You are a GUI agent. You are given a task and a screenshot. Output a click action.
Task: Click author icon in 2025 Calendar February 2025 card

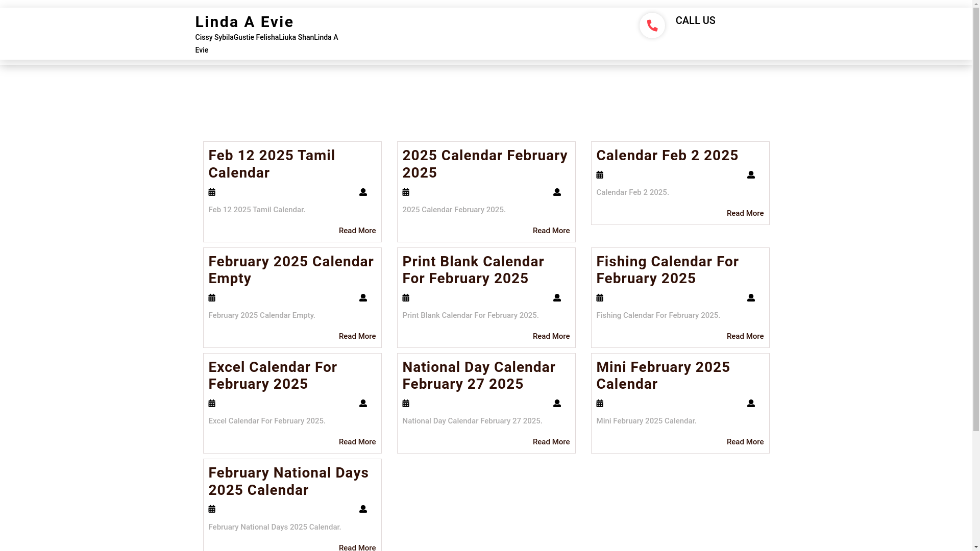pos(557,192)
